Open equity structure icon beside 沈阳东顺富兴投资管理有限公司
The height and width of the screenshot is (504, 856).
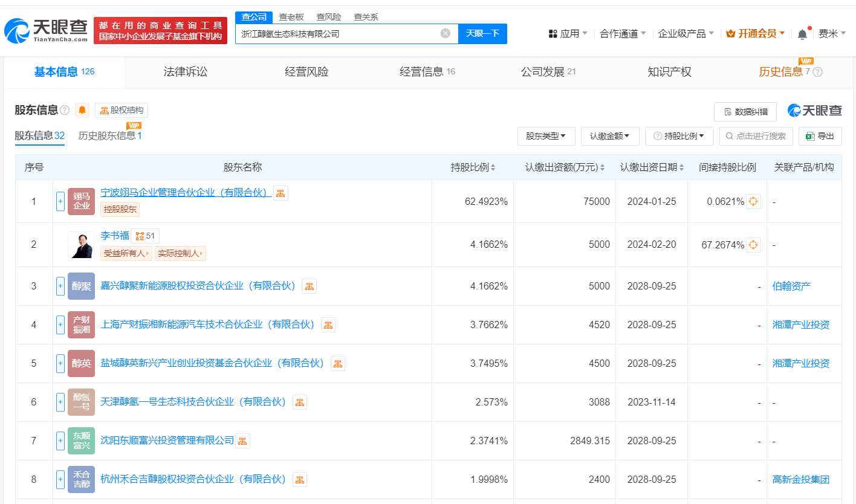click(x=242, y=441)
